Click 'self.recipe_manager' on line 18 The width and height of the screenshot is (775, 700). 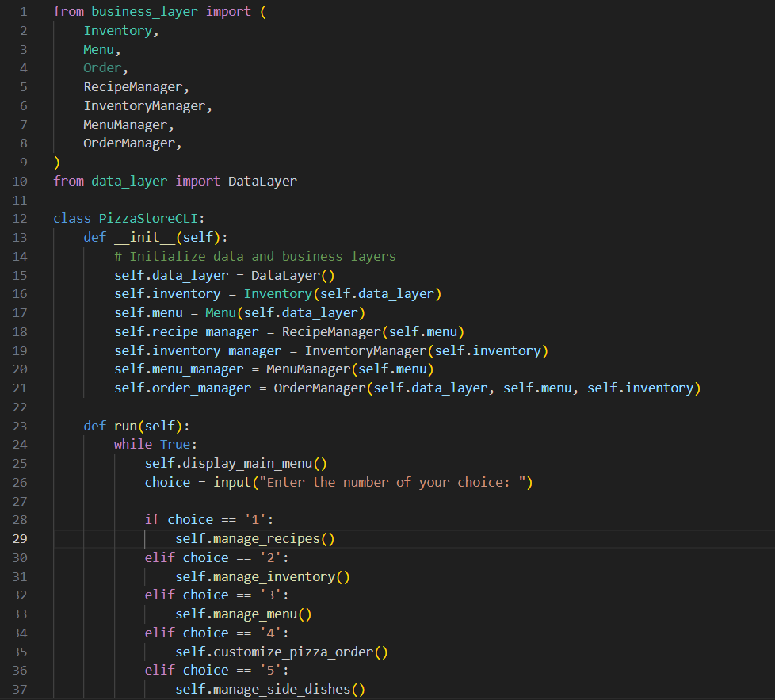(186, 331)
